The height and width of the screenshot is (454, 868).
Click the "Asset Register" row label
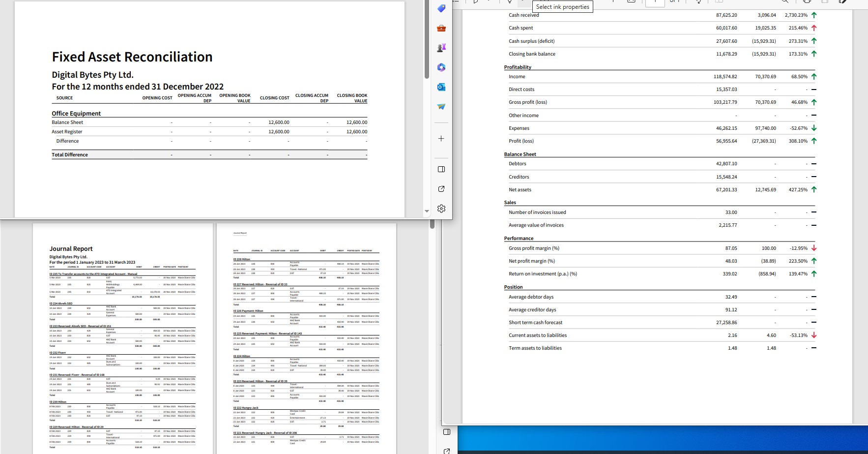(67, 132)
